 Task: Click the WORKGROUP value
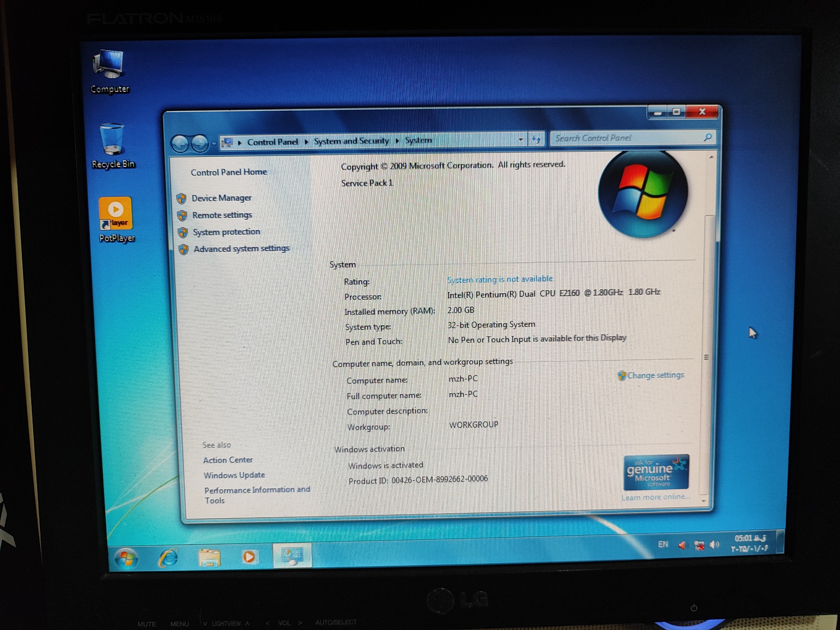point(473,425)
